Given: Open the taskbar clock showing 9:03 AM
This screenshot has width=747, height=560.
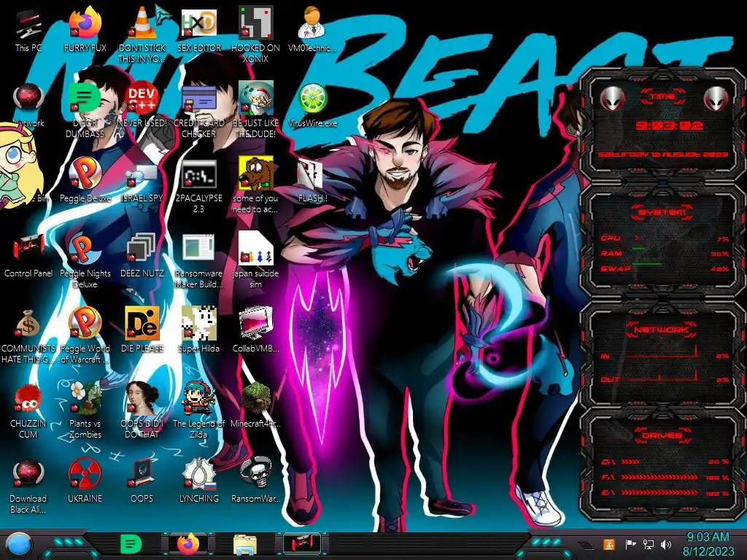Looking at the screenshot, I should point(708,544).
